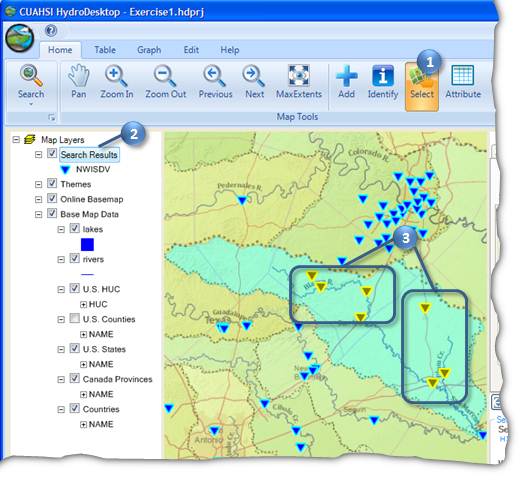The height and width of the screenshot is (489, 531).
Task: Toggle the U.S. HUC layer checkbox
Action: (x=75, y=288)
